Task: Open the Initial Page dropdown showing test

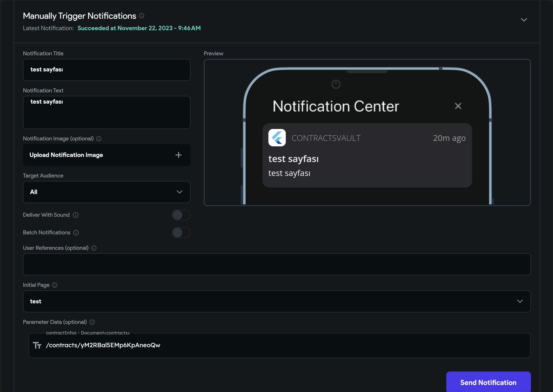Action: (x=277, y=301)
